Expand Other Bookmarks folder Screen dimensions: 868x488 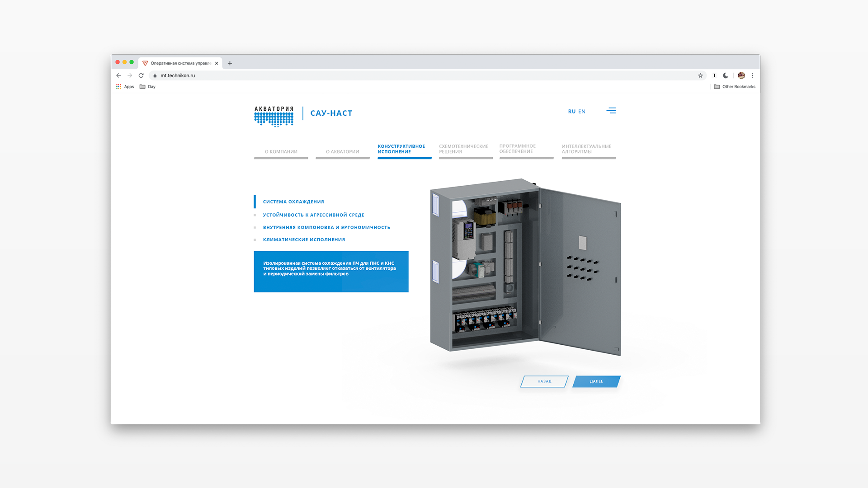[734, 87]
